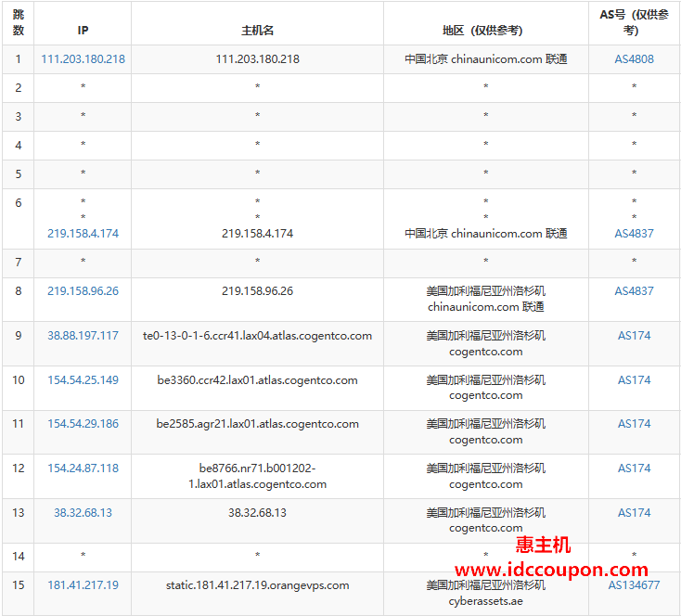This screenshot has width=681, height=616.
Task: Select hop number 11 cell
Action: [19, 432]
